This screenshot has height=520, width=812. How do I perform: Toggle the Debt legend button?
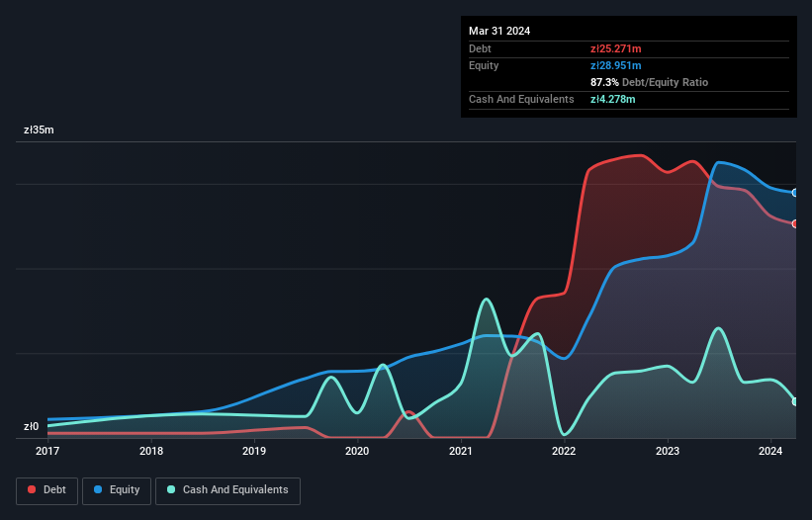pos(47,490)
